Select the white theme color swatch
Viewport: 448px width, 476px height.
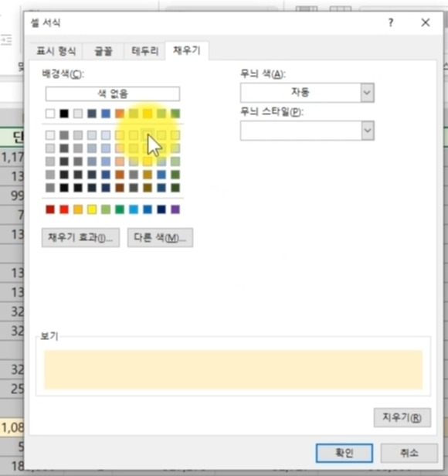tap(50, 114)
